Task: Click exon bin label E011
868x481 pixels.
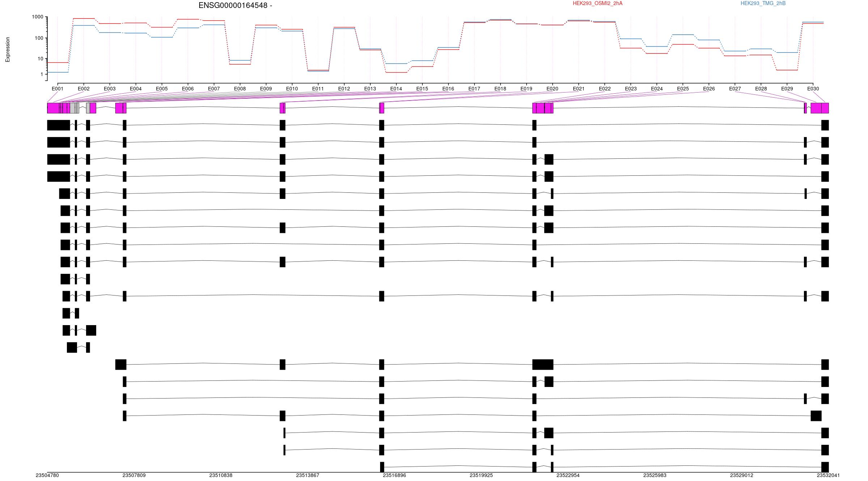Action: pyautogui.click(x=318, y=89)
